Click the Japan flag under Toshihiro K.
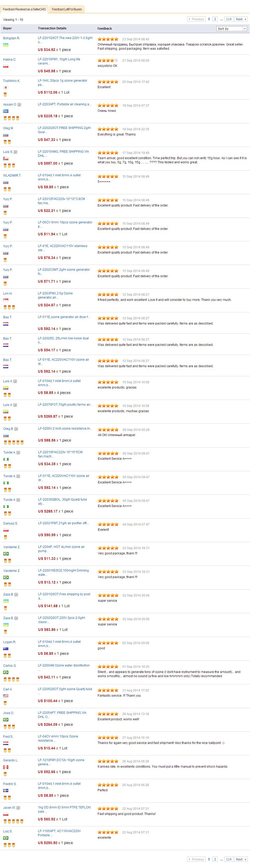257x868 pixels. click(5, 88)
